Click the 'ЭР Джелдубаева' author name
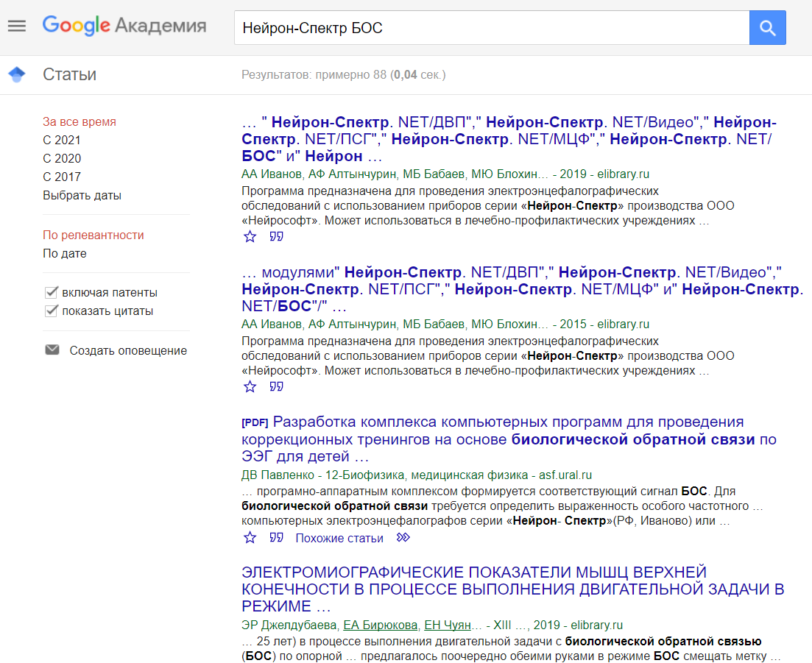812x663 pixels. [289, 625]
